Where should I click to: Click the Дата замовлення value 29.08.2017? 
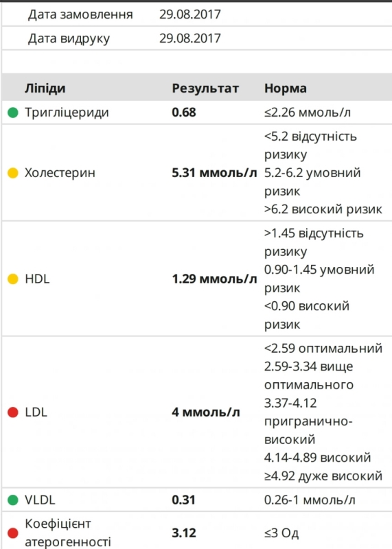[x=190, y=14]
